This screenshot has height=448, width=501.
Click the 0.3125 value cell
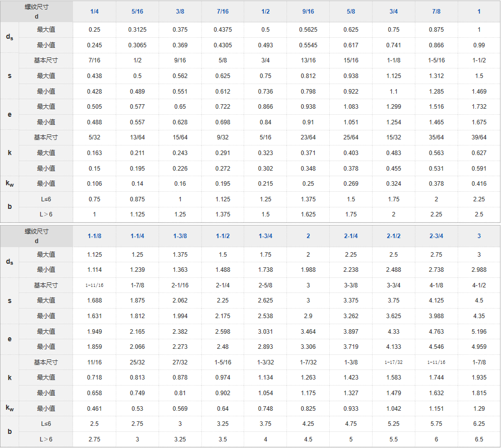137,30
